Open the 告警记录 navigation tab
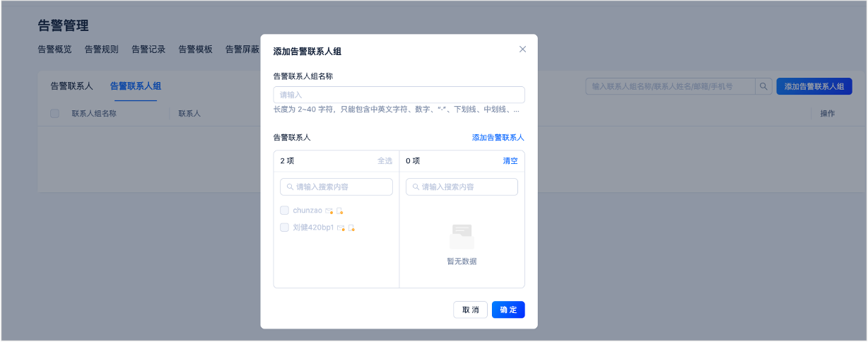The width and height of the screenshot is (868, 342). point(148,49)
